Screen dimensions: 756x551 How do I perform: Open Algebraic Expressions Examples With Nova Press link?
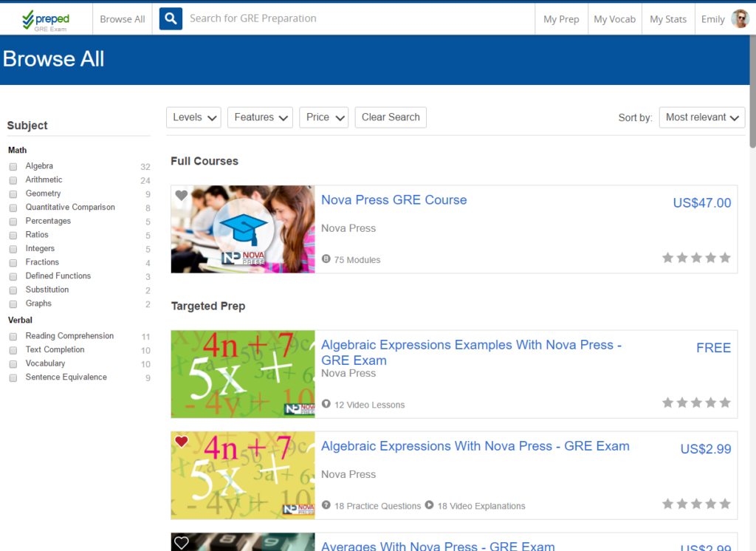[x=471, y=352]
